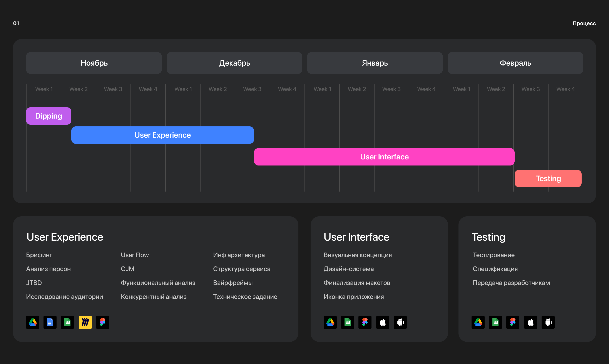Image resolution: width=609 pixels, height=364 pixels.
Task: Click Apple icon in User Interface card
Action: point(383,322)
